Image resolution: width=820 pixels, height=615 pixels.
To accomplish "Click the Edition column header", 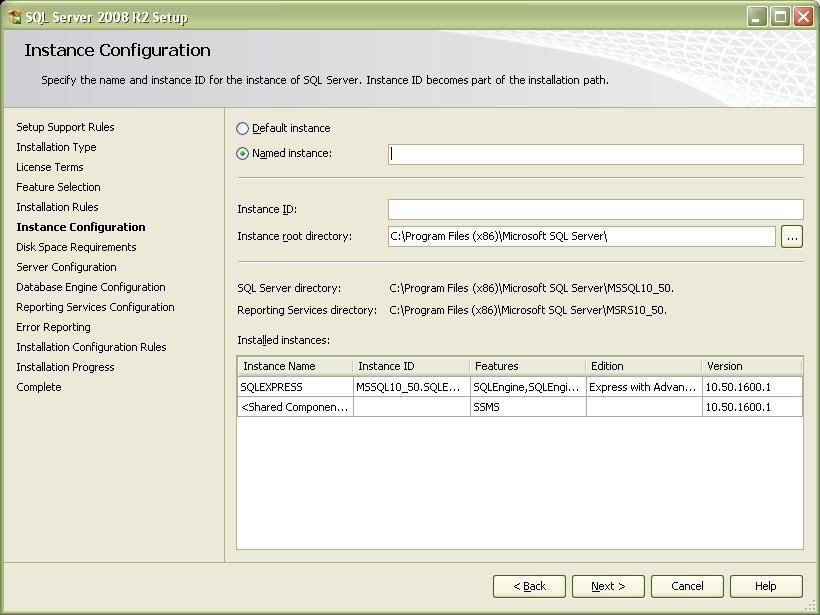I will click(643, 366).
